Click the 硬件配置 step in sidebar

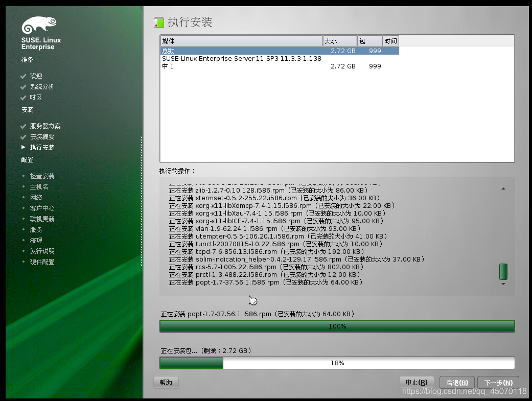point(42,262)
